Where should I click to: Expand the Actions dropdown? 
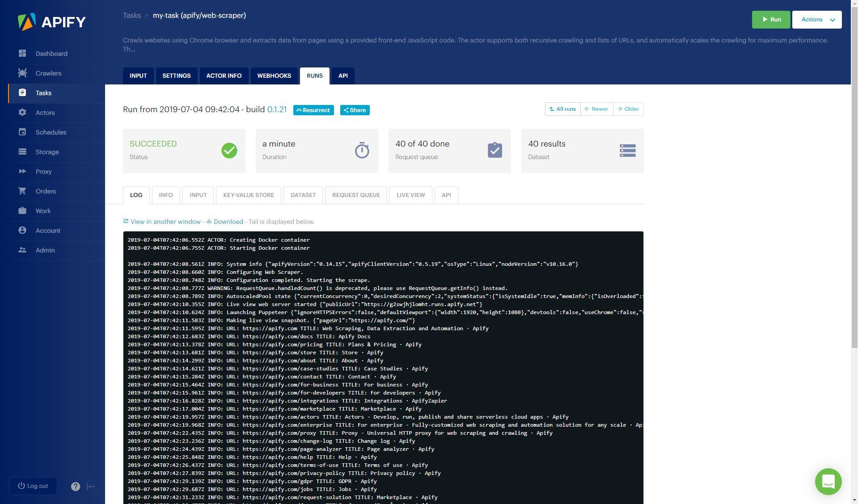coord(817,20)
